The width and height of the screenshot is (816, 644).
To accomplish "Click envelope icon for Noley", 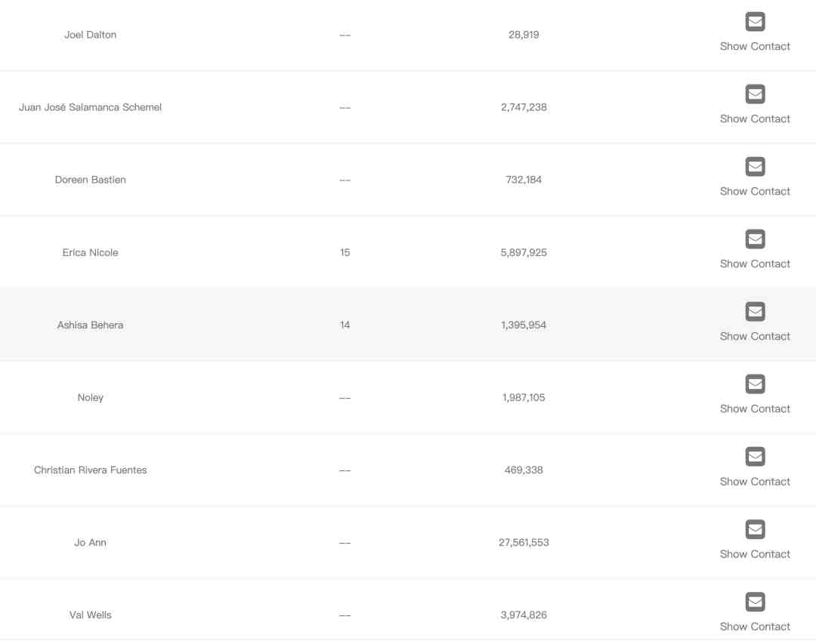I will (755, 384).
